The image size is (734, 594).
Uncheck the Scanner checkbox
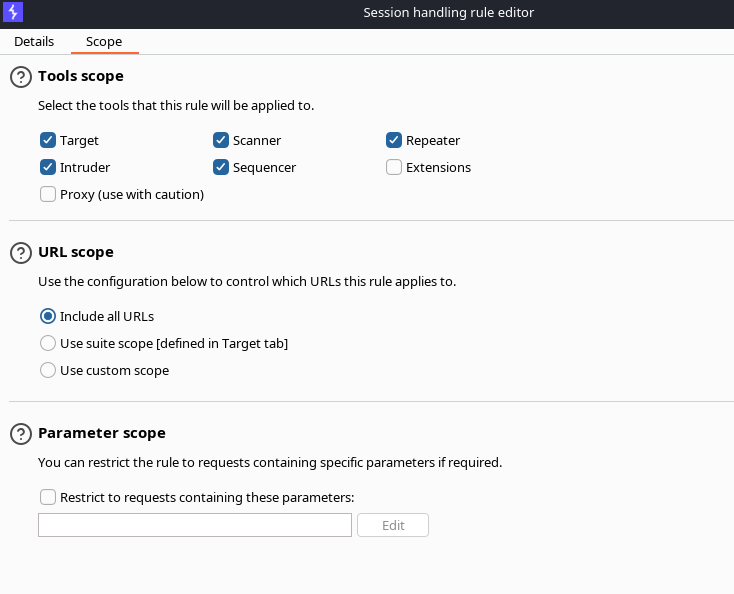(221, 140)
